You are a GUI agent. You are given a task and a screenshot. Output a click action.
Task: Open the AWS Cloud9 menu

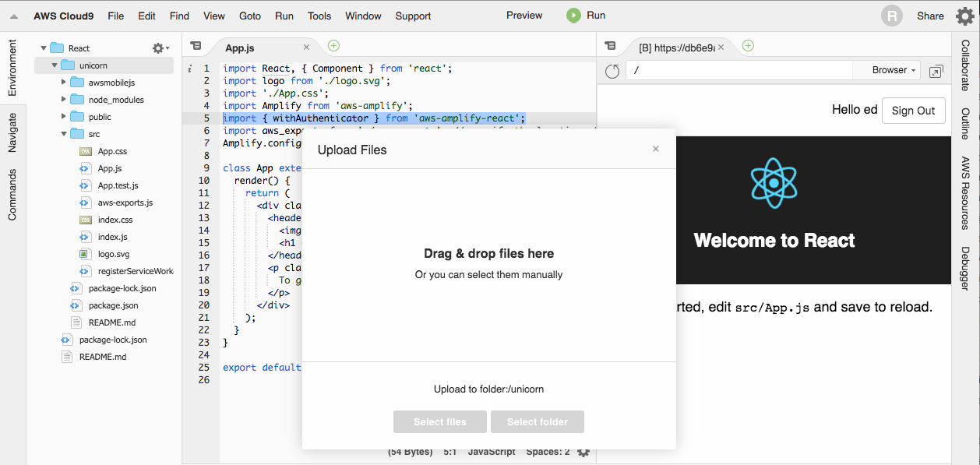coord(63,16)
